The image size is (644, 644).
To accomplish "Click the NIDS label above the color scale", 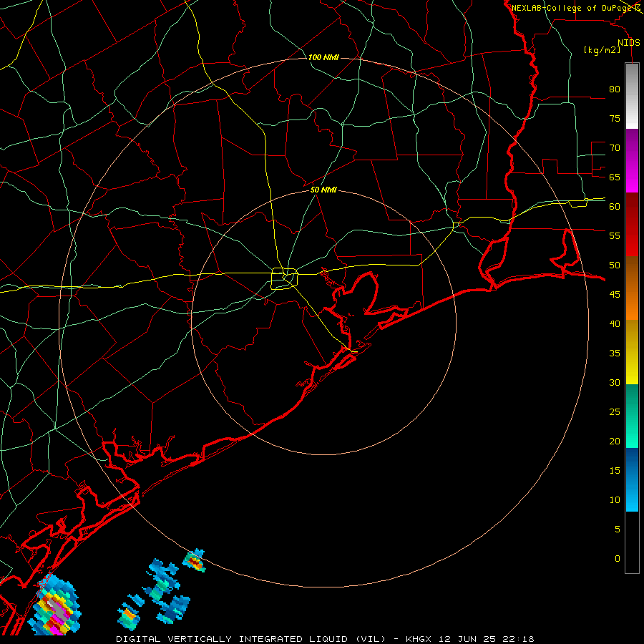I will coord(629,43).
